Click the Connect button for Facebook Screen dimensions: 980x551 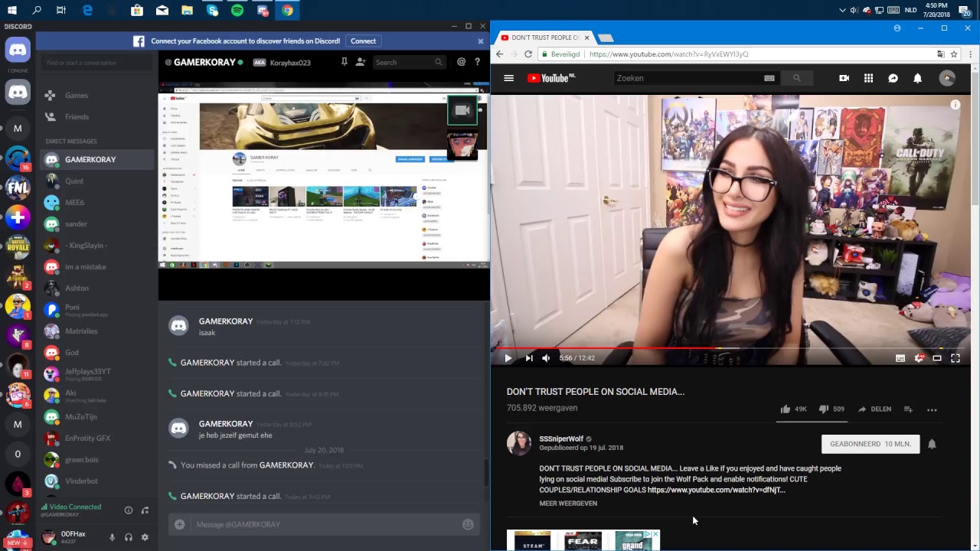(364, 41)
